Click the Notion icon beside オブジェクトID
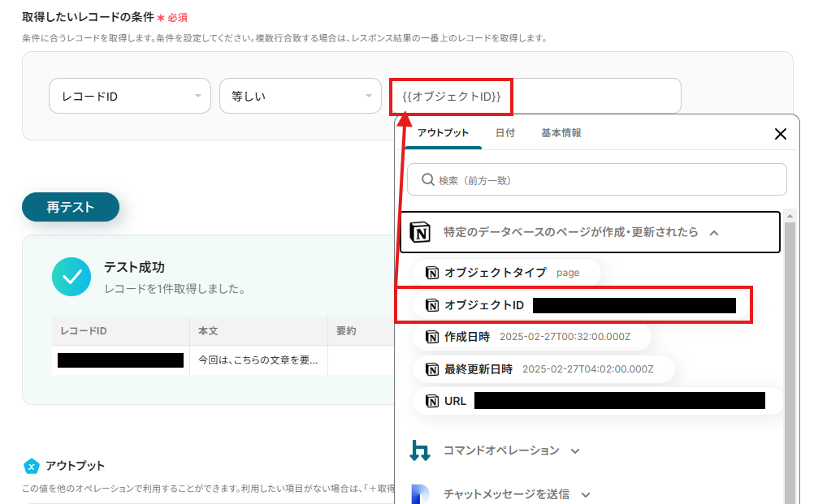The width and height of the screenshot is (814, 504). tap(432, 305)
